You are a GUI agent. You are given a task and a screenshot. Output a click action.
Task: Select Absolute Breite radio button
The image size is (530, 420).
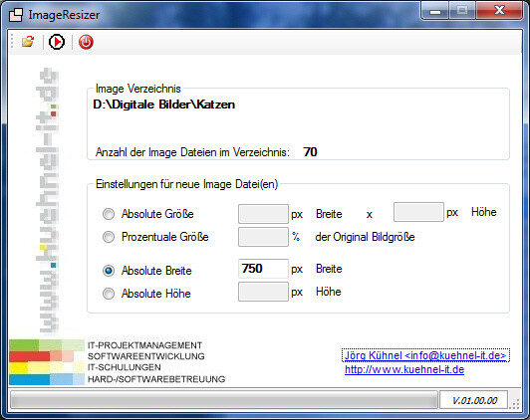(x=109, y=271)
